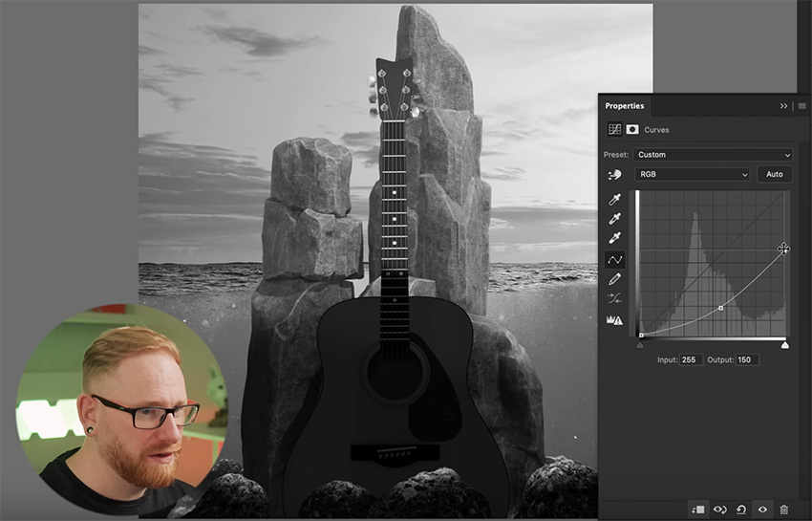Image resolution: width=812 pixels, height=521 pixels.
Task: Toggle clip adjustment to layer below
Action: (698, 510)
